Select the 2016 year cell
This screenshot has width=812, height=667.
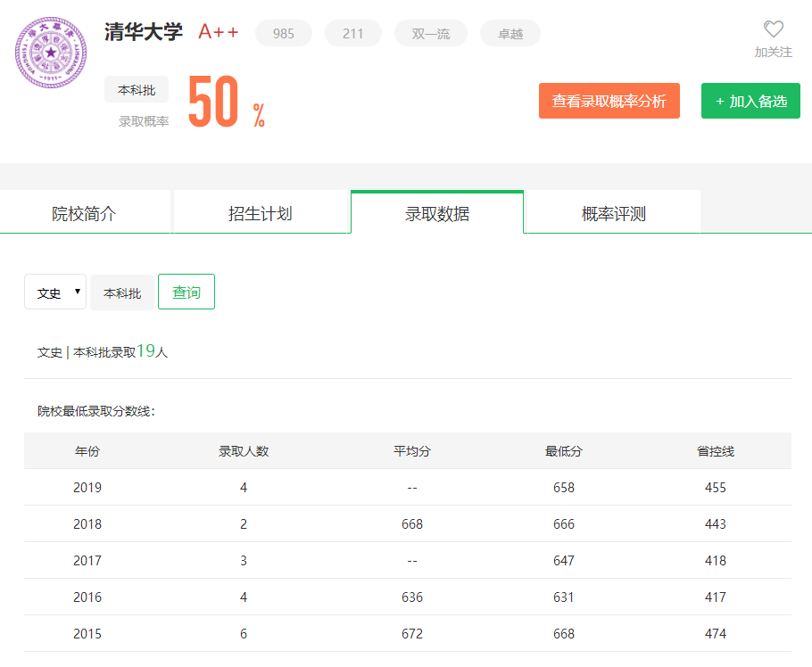[87, 597]
